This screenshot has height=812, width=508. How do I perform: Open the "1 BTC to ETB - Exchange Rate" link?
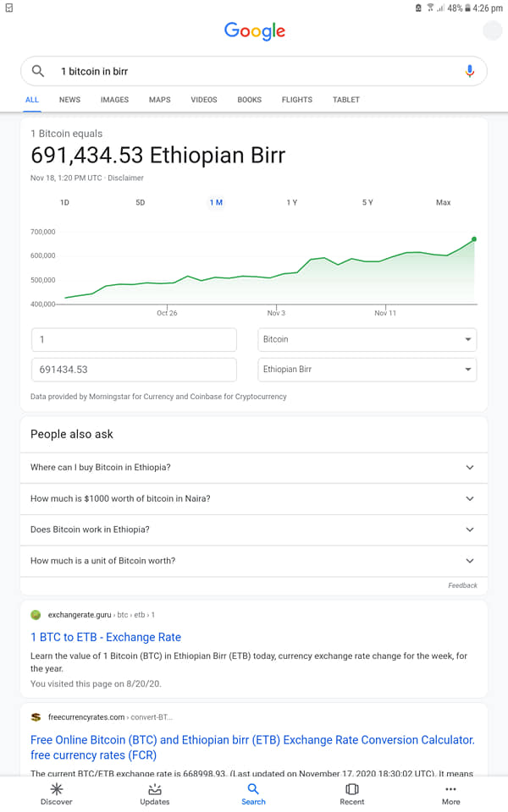106,638
